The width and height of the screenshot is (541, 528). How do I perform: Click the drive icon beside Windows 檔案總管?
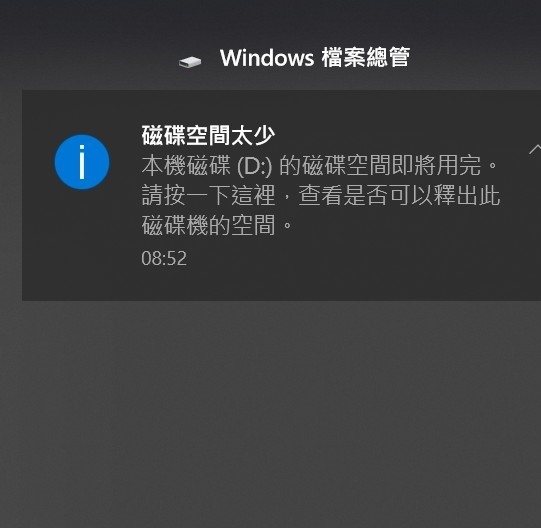[190, 62]
